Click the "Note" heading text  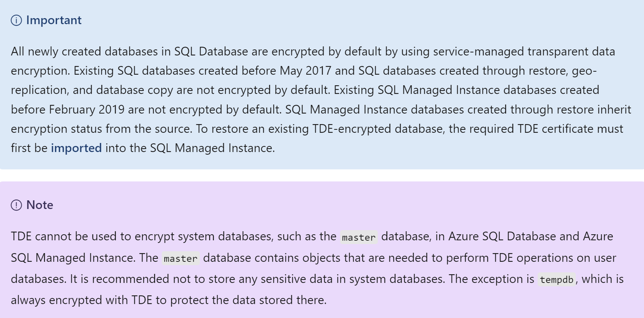coord(40,205)
